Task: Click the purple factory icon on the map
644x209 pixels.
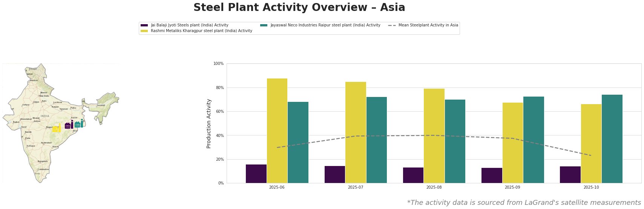Action: 69,125
